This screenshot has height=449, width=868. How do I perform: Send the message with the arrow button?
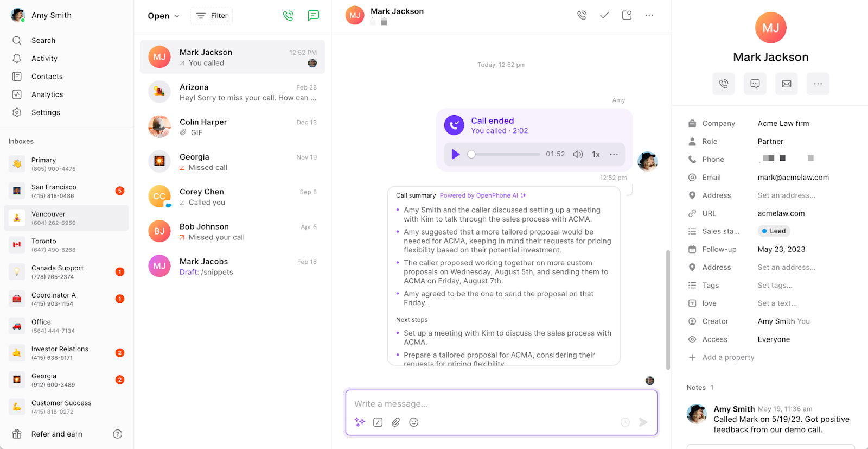click(x=643, y=422)
